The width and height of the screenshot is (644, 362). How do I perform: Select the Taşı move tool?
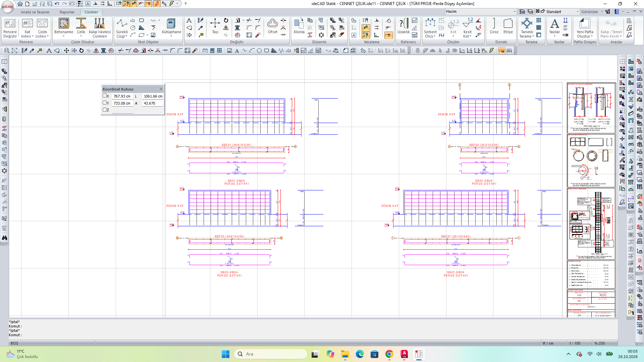tap(215, 26)
